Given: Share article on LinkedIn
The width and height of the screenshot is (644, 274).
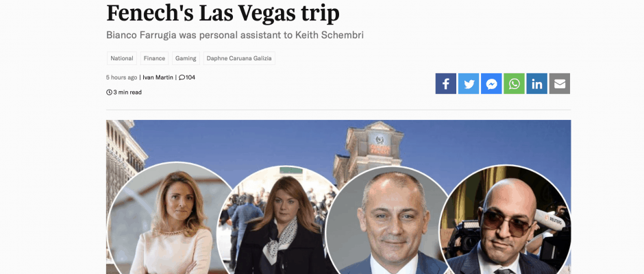Looking at the screenshot, I should tap(537, 84).
